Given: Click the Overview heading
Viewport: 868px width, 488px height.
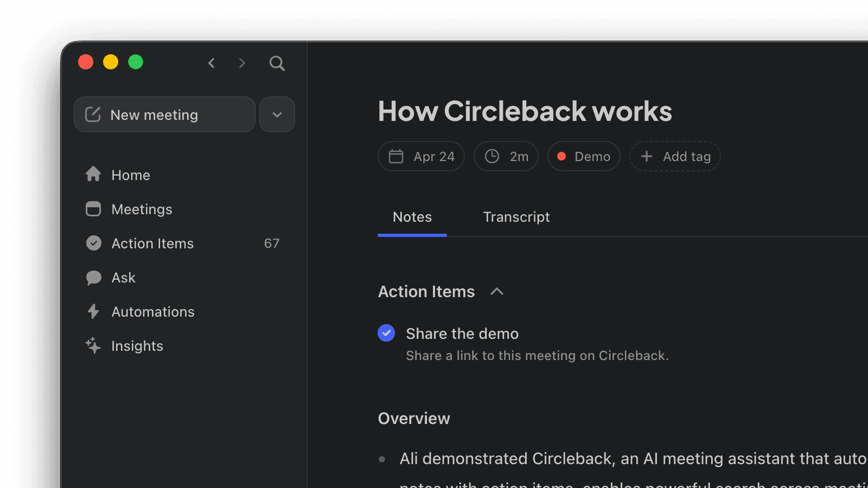Looking at the screenshot, I should pos(414,419).
